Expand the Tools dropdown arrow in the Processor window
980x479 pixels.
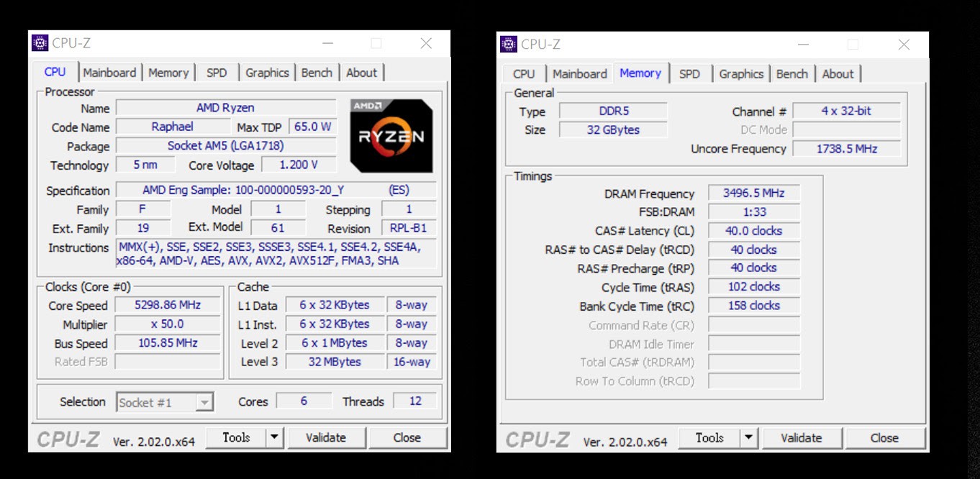274,437
